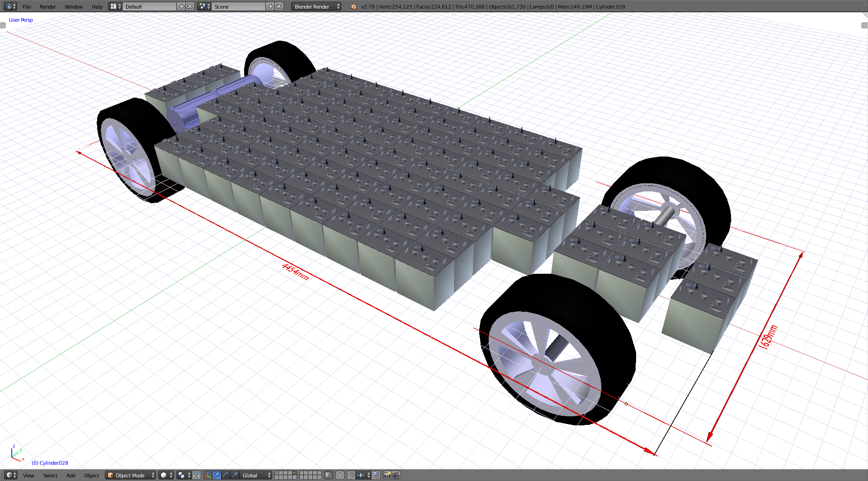The width and height of the screenshot is (868, 481).
Task: Toggle the snap magnet icon
Action: tap(351, 476)
